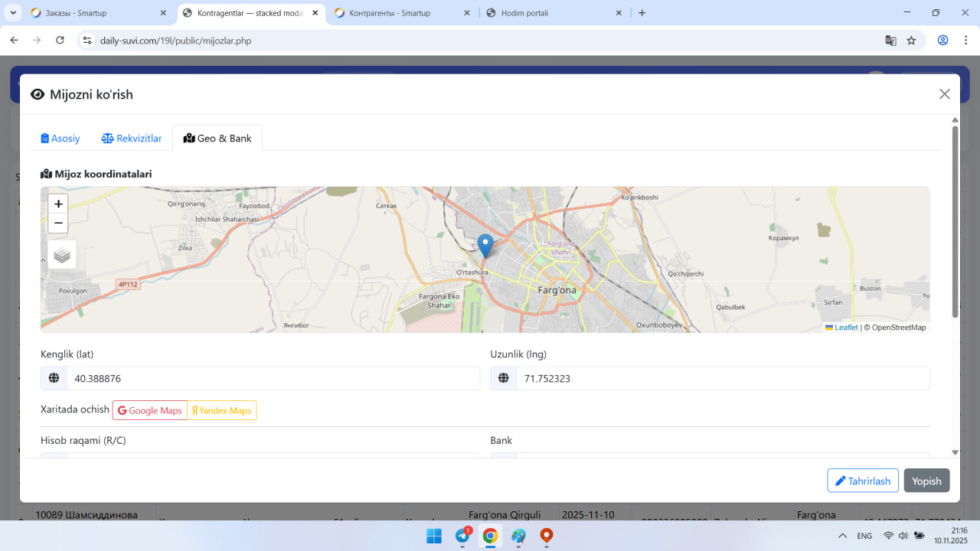Zoom in on the map
This screenshot has height=551, width=980.
pyautogui.click(x=58, y=204)
